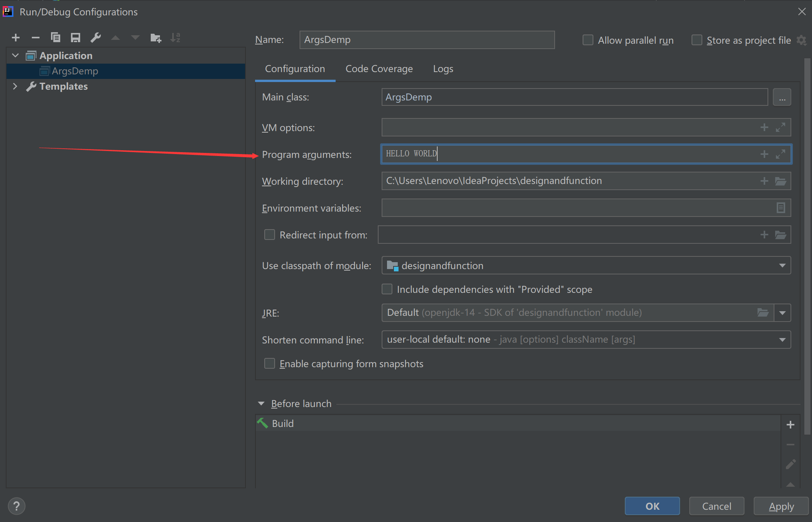This screenshot has width=812, height=522.
Task: Open the Environment variables editor icon
Action: coord(781,208)
